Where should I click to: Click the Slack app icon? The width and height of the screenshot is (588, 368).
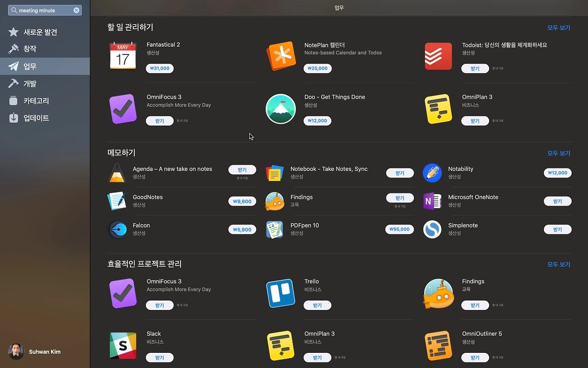(123, 345)
